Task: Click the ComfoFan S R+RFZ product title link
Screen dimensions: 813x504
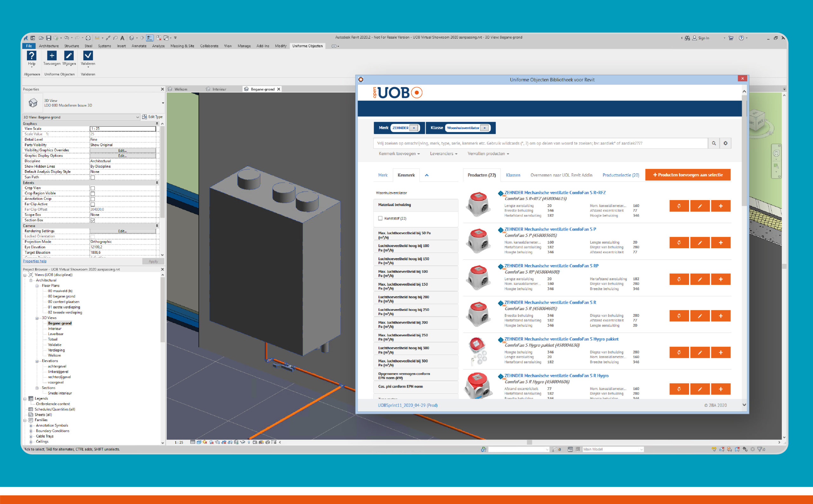Action: (x=555, y=193)
